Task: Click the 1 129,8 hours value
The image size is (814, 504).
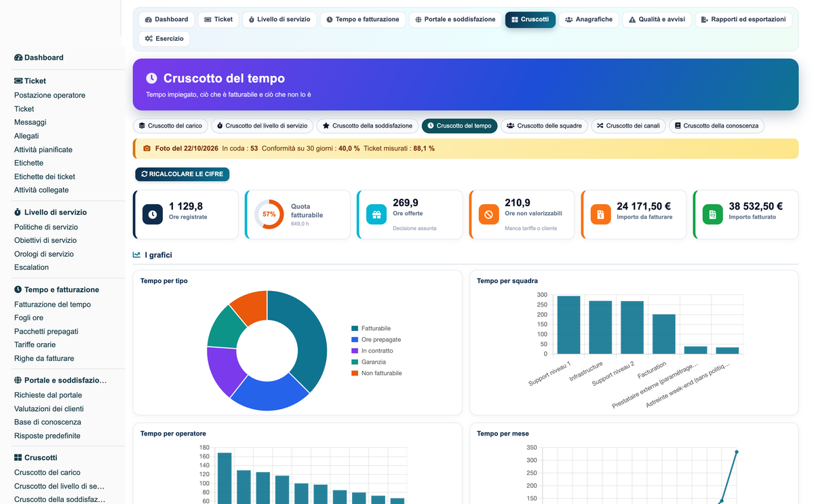Action: coord(186,207)
